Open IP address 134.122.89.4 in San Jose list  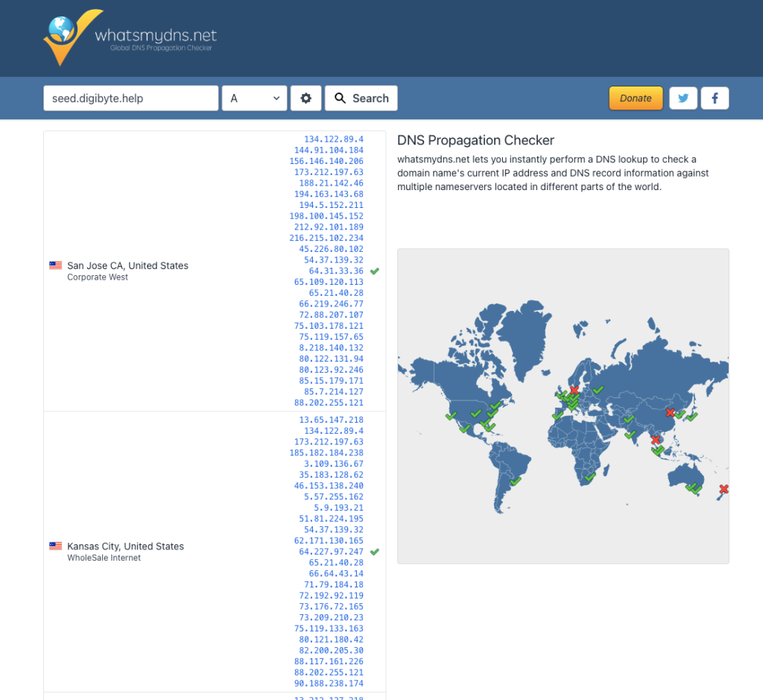pos(333,139)
